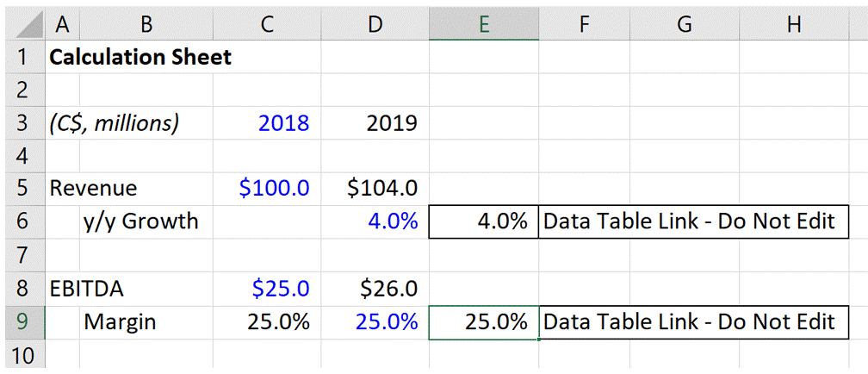This screenshot has height=374, width=868.
Task: Click the Data Table Link note in row 9
Action: [x=689, y=322]
